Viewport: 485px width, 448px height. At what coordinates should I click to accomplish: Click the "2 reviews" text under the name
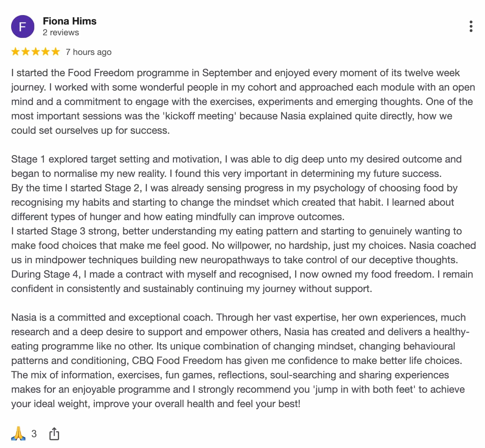coord(61,33)
